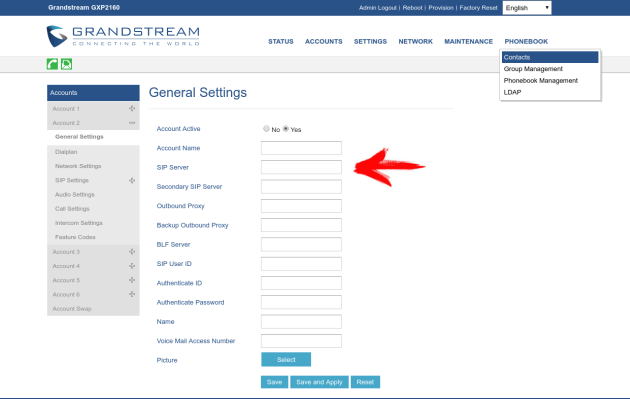Click the Save button
This screenshot has width=630, height=399.
[x=274, y=382]
